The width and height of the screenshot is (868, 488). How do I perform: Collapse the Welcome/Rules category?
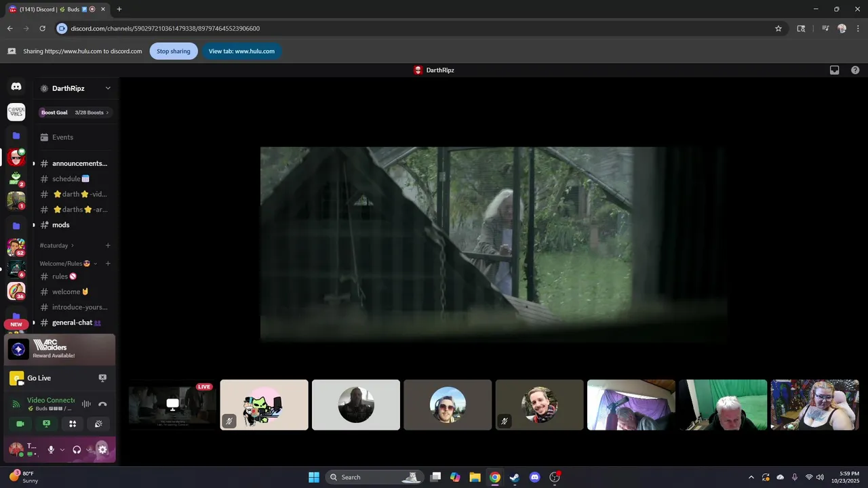[x=68, y=264]
